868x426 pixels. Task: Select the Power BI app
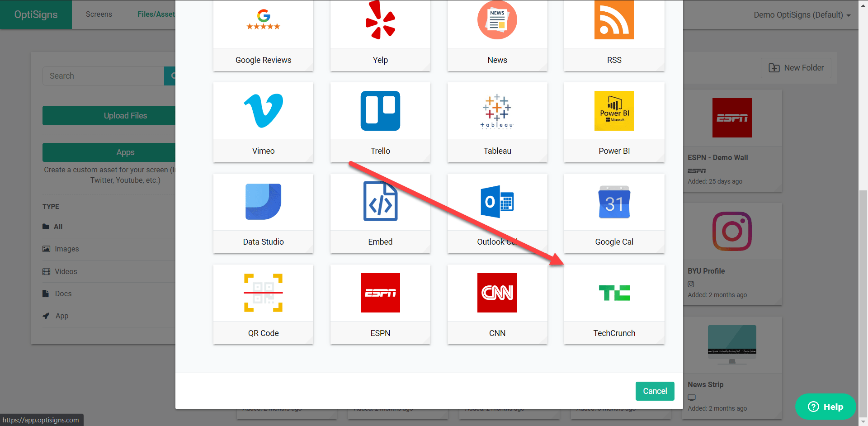point(614,122)
